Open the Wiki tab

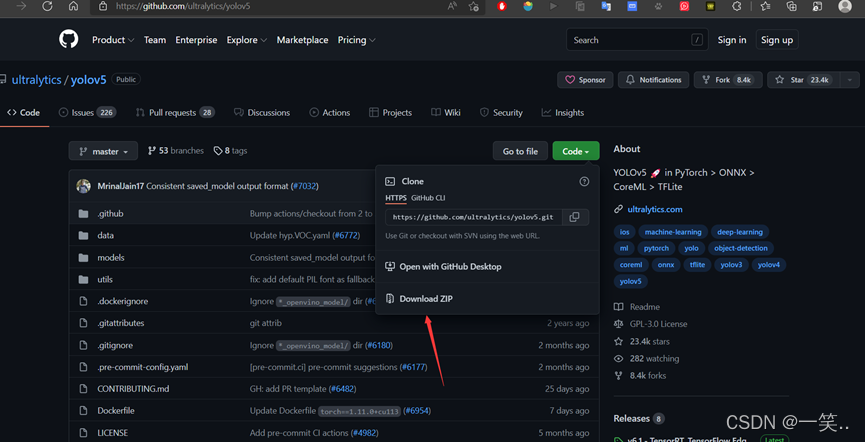(x=446, y=113)
